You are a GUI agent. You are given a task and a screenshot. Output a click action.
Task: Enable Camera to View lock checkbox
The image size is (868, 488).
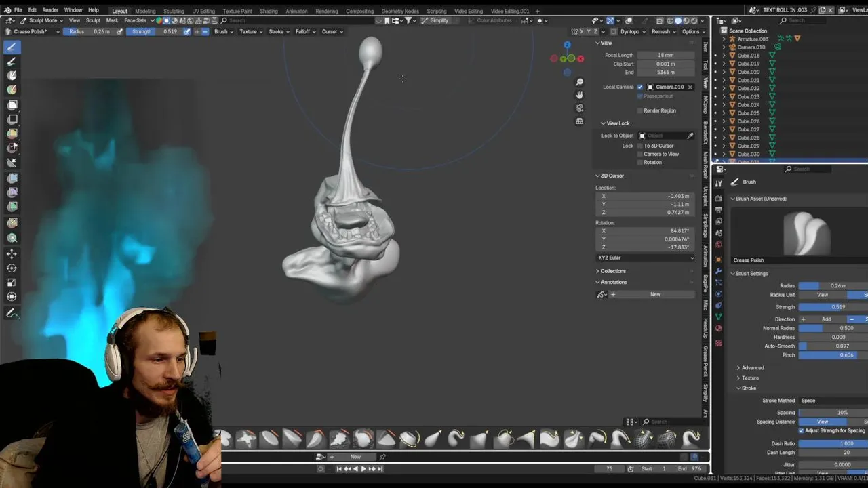[639, 154]
